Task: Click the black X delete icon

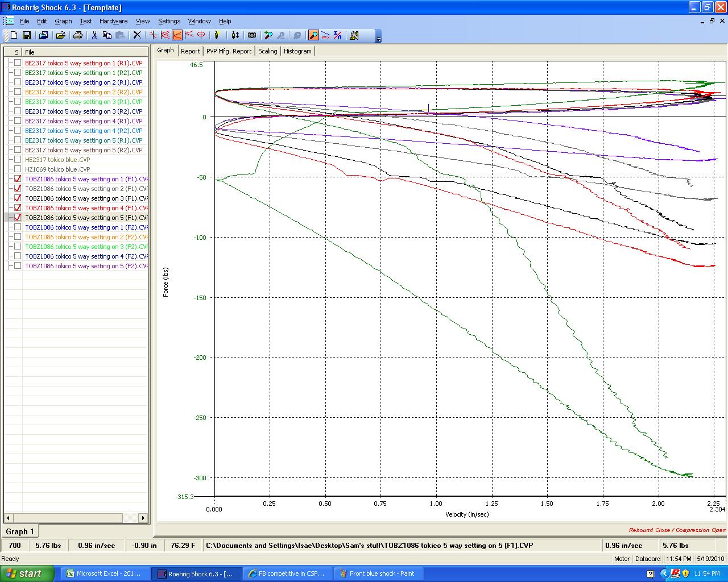Action: coord(137,35)
